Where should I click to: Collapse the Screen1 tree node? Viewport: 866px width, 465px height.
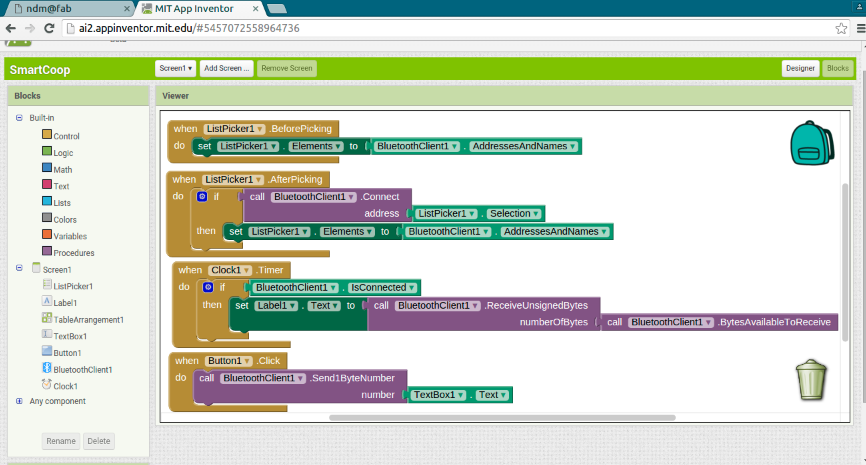coord(19,268)
